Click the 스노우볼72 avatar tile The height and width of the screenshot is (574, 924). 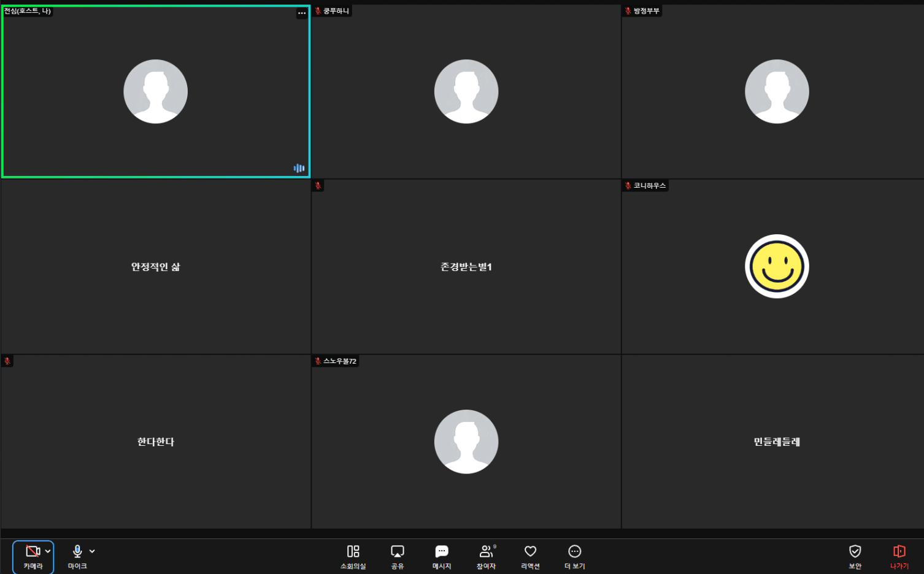point(466,442)
